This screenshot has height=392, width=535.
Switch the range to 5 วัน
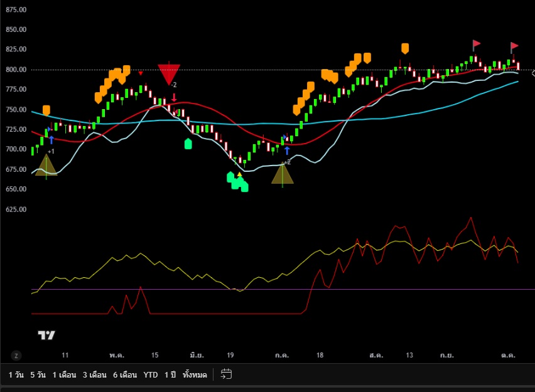pyautogui.click(x=38, y=374)
